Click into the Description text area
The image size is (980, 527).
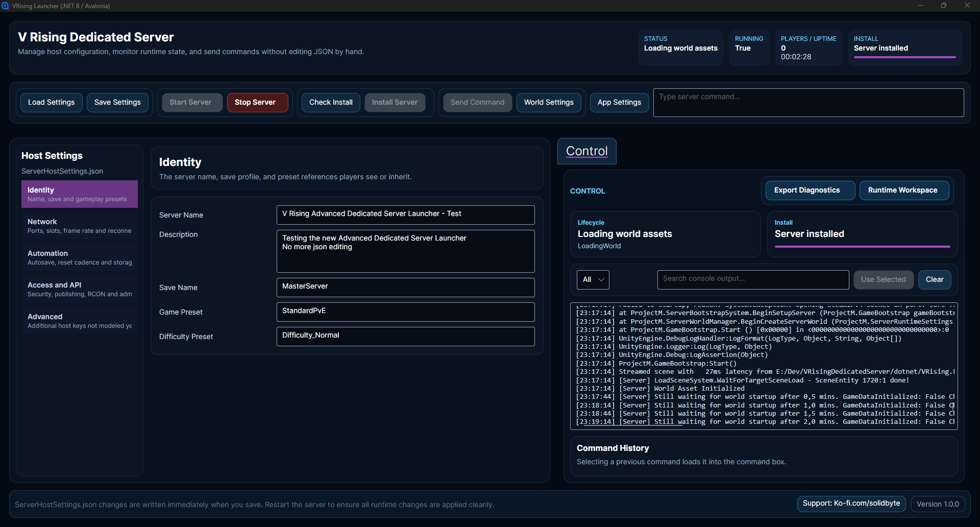[x=406, y=251]
